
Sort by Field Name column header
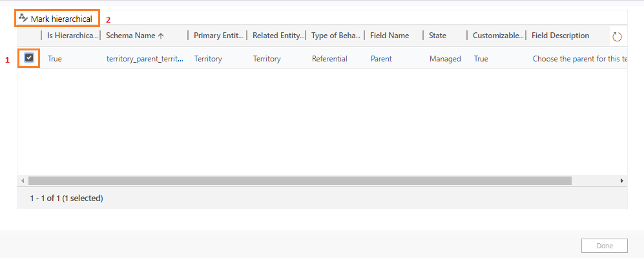pyautogui.click(x=390, y=36)
